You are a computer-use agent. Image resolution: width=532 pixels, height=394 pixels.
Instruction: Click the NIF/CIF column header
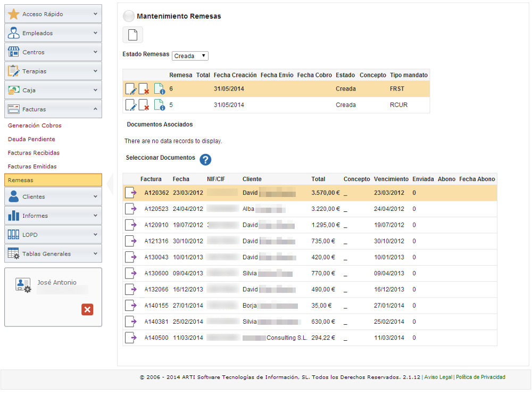[216, 179]
